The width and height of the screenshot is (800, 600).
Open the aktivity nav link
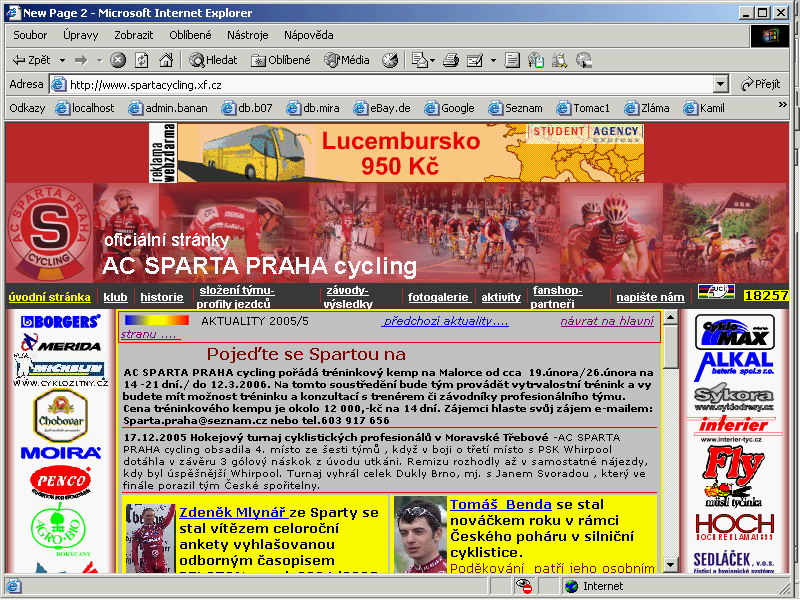[x=501, y=297]
